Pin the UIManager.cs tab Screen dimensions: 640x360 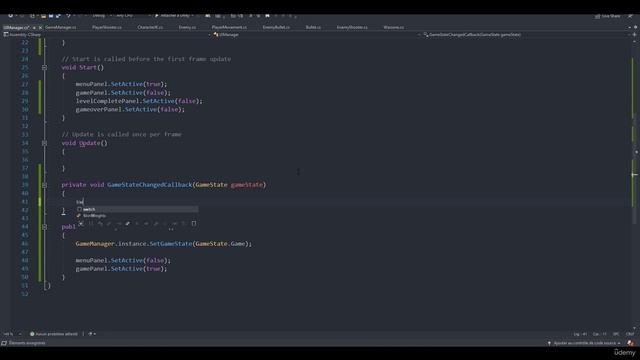tap(34, 28)
